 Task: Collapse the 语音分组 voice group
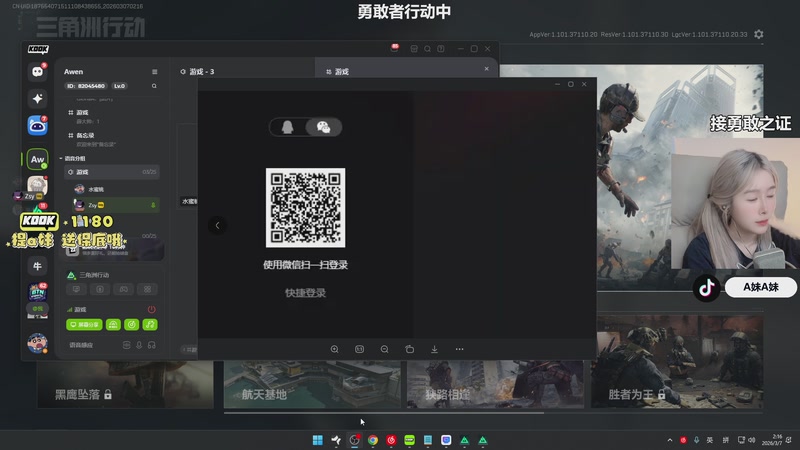[74, 159]
